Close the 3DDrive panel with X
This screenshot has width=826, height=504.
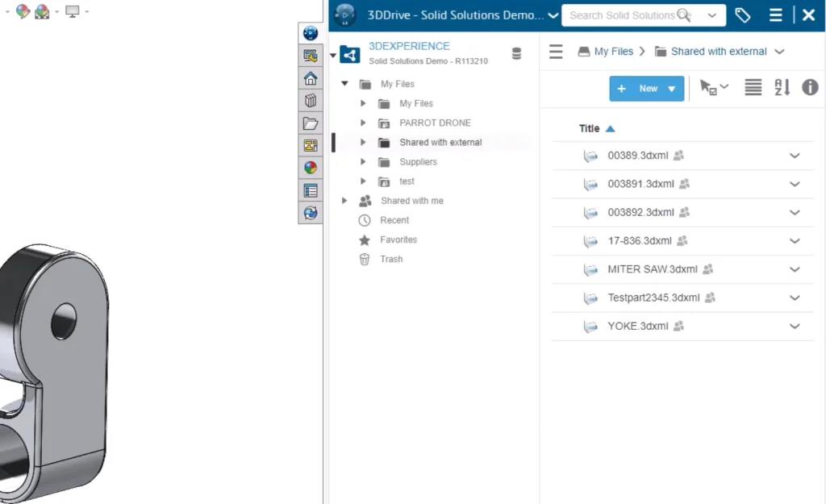point(808,15)
